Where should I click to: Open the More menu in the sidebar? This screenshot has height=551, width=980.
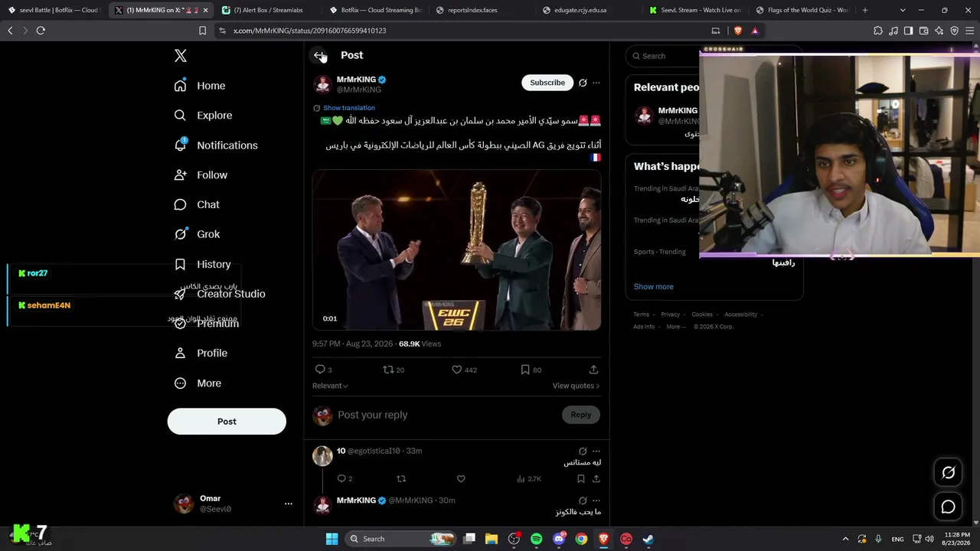click(198, 383)
